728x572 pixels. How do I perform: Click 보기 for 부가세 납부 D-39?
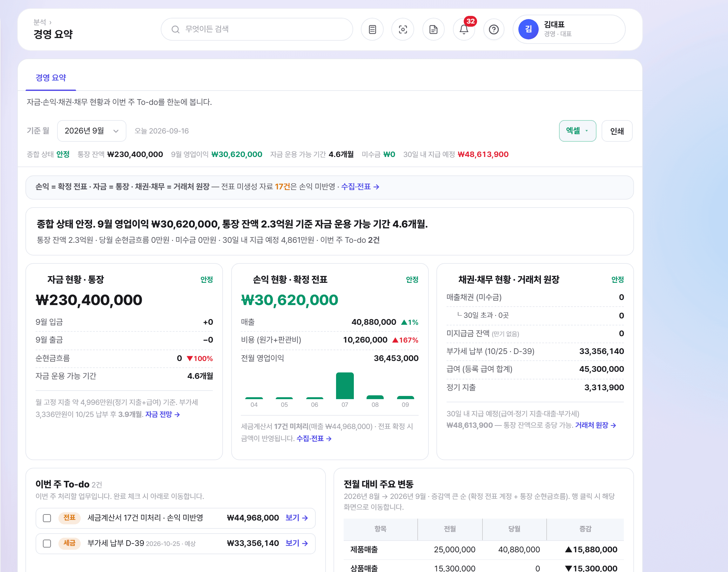[x=297, y=543]
